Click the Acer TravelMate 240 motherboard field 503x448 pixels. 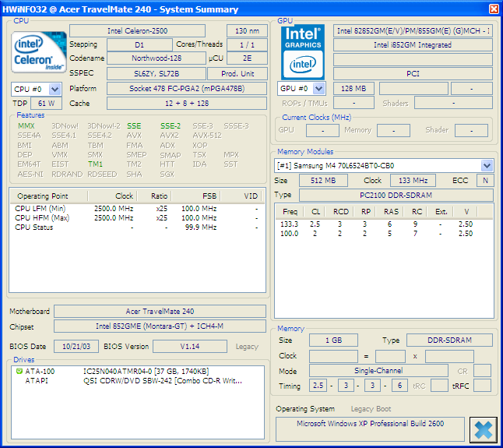point(160,311)
